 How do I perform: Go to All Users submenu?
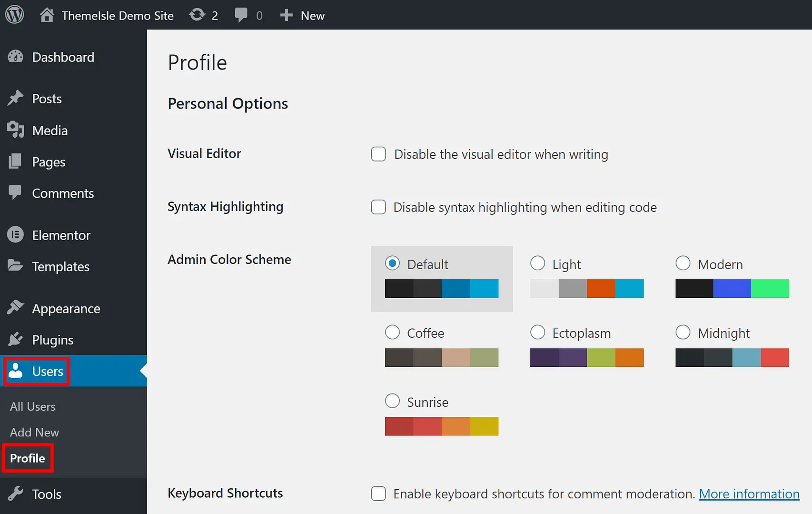32,406
